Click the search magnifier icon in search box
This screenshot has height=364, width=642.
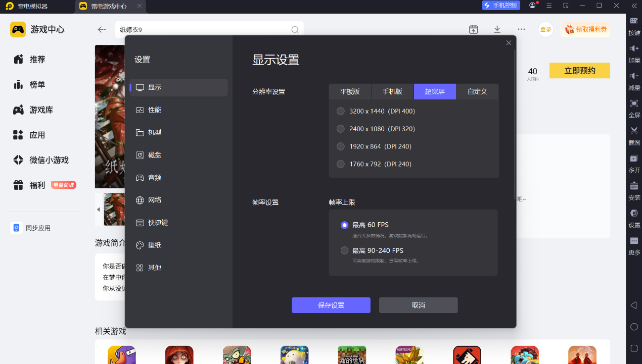click(x=295, y=30)
